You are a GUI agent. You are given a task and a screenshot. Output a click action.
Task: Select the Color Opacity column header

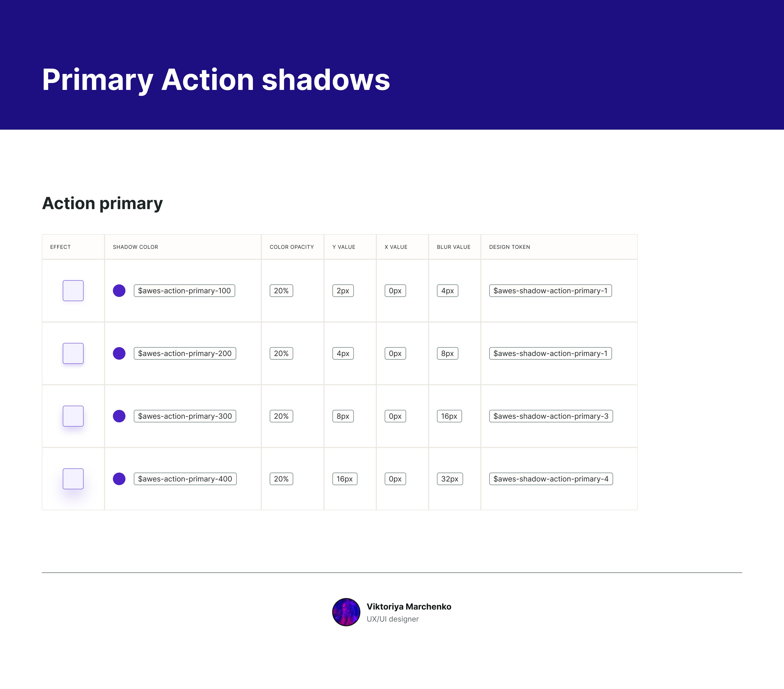point(291,247)
